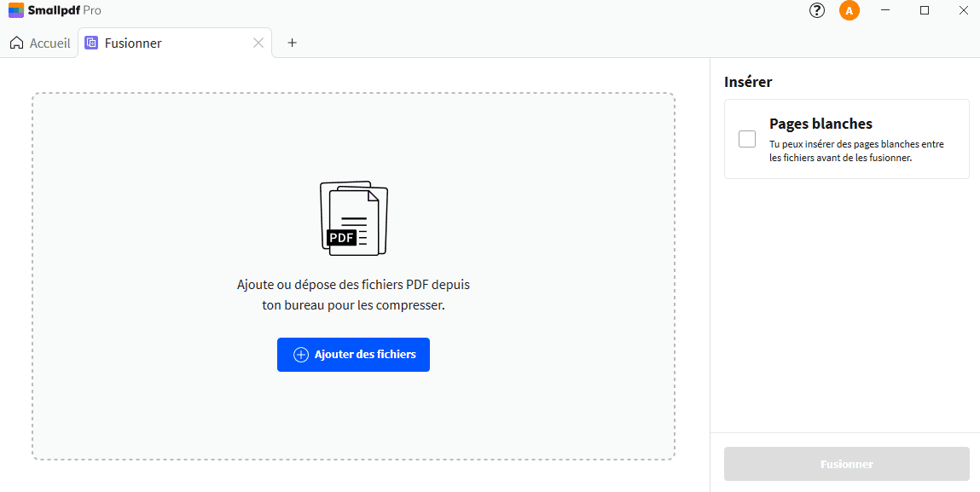Click the Ajouter des fichiers button
Viewport: 980px width, 492px height.
click(353, 355)
